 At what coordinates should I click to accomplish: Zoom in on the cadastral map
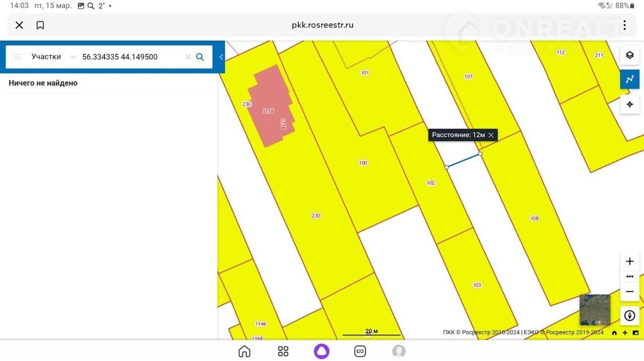click(629, 261)
